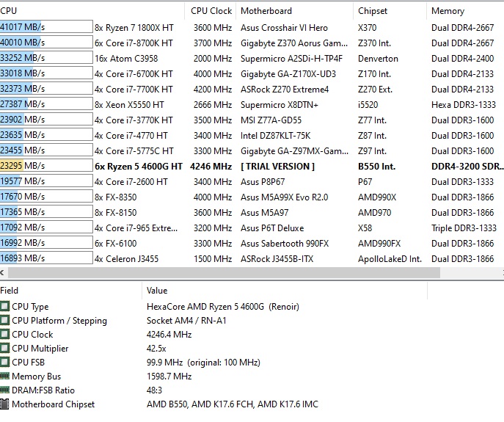Click the 33252 MB/s score bar

coord(46,57)
